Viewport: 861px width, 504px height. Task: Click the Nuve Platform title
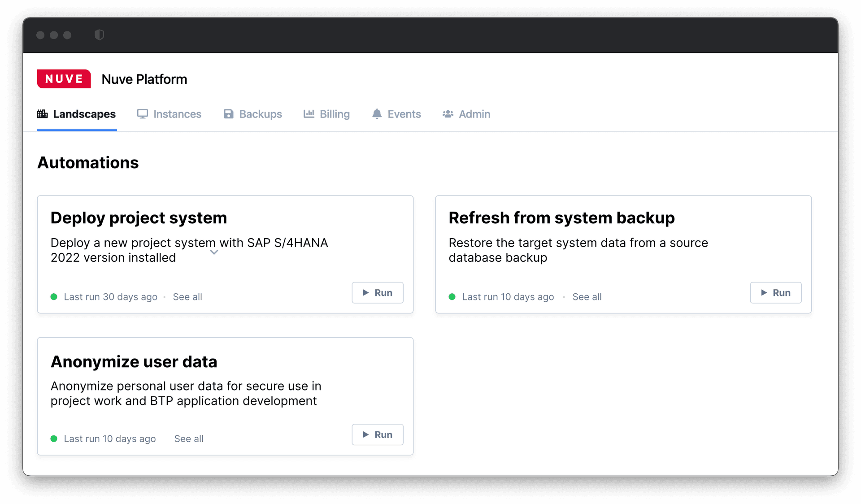point(144,79)
